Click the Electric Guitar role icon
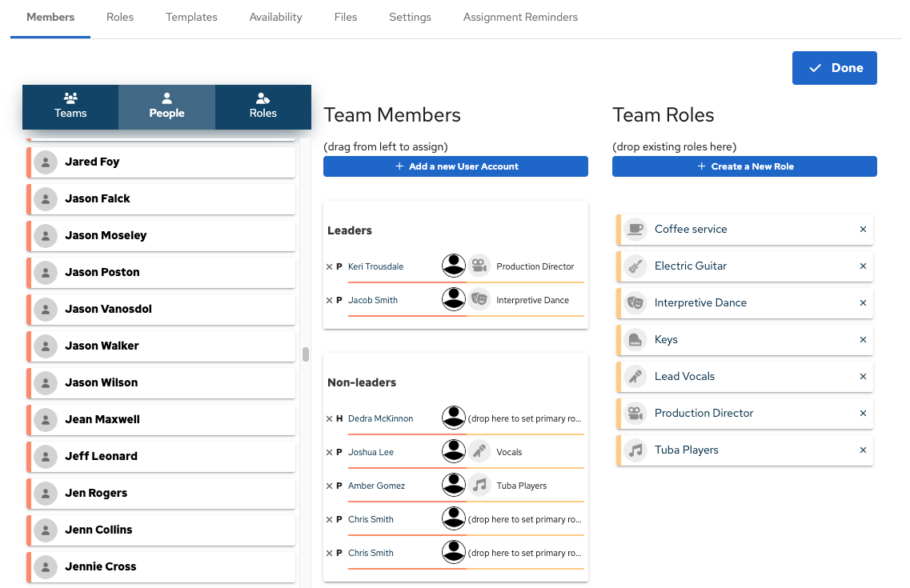 635,266
